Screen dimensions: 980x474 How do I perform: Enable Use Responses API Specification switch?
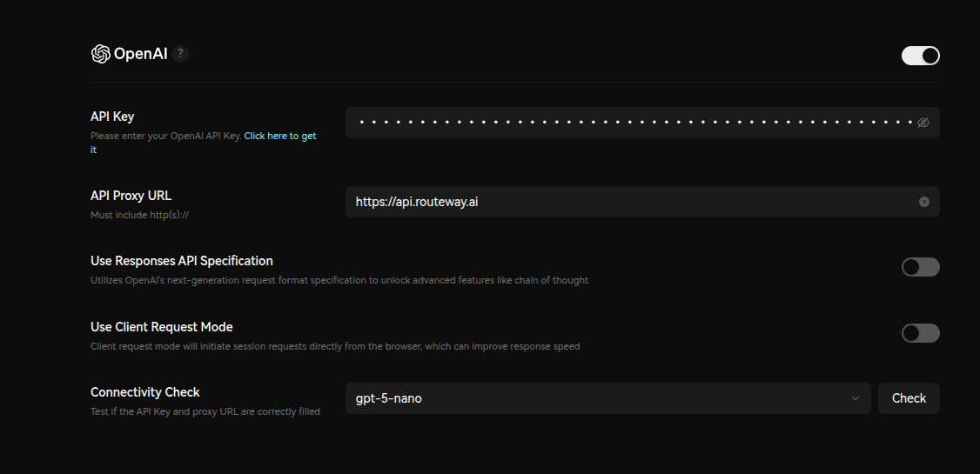(920, 267)
